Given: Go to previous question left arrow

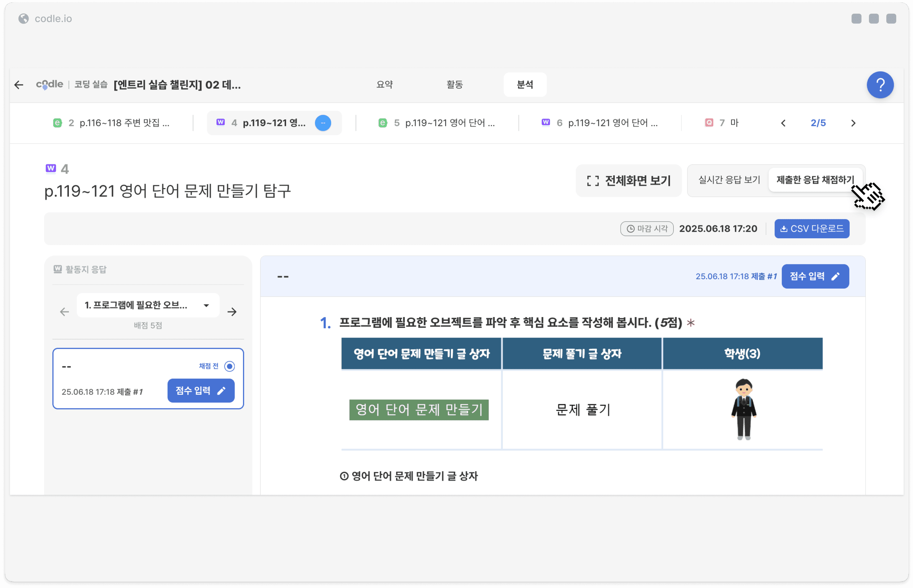Looking at the screenshot, I should coord(64,312).
